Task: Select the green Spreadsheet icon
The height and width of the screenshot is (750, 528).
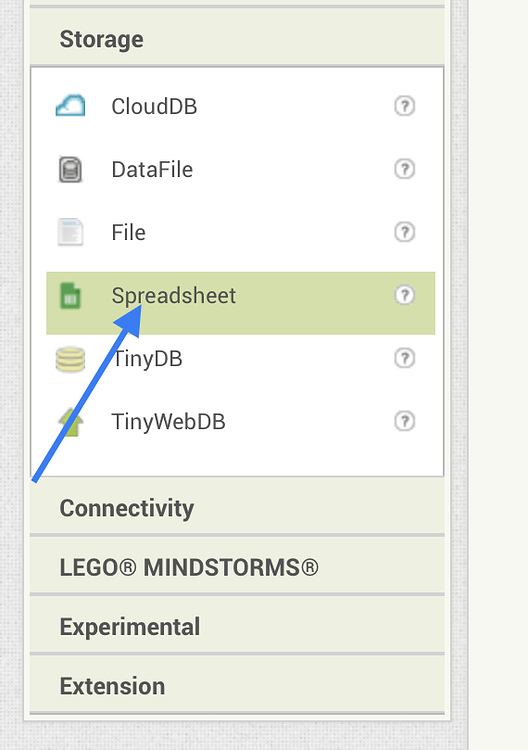Action: point(70,296)
